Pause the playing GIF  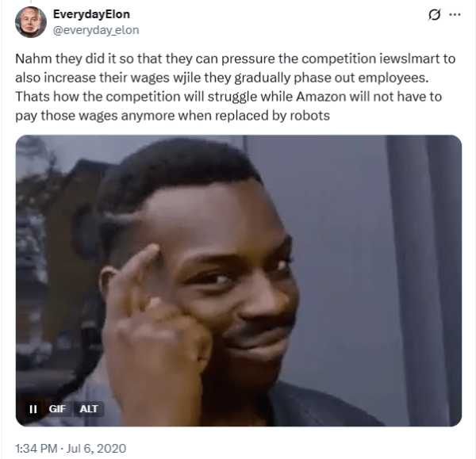[33, 409]
